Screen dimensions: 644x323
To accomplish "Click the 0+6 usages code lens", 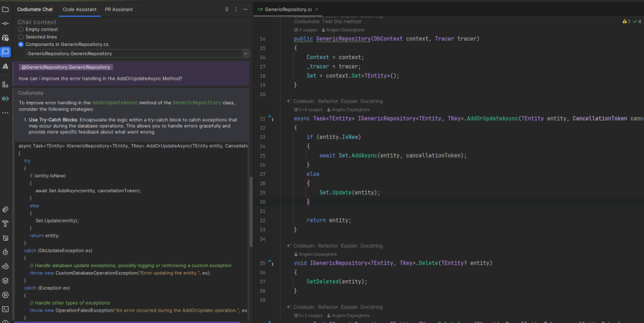I will click(308, 109).
